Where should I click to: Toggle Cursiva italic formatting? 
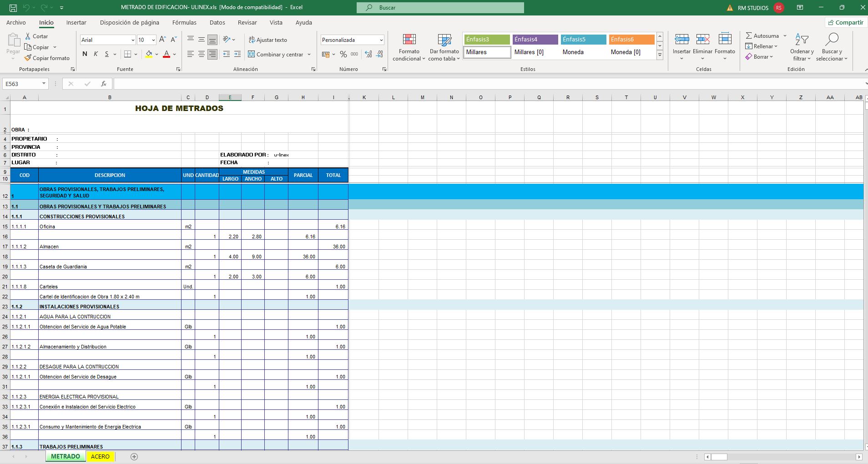tap(96, 54)
